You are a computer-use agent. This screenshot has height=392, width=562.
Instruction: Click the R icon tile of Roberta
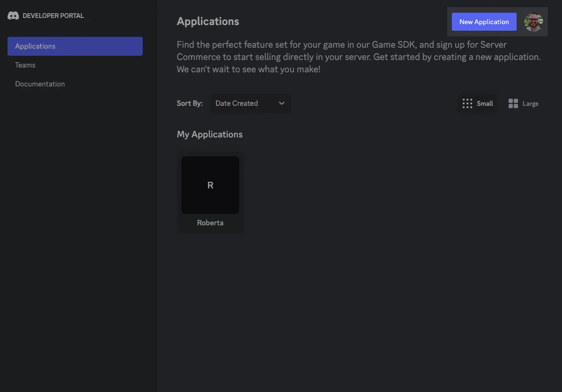pos(210,185)
